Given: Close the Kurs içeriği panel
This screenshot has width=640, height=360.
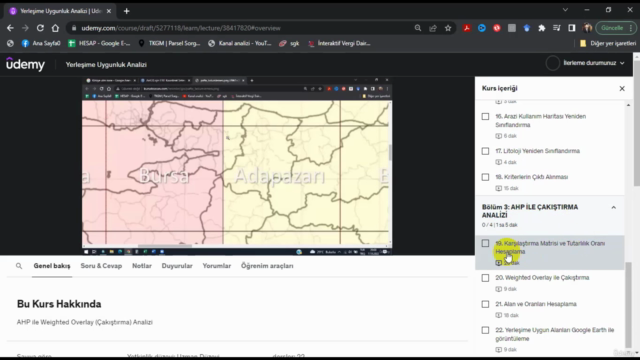Looking at the screenshot, I should (622, 89).
